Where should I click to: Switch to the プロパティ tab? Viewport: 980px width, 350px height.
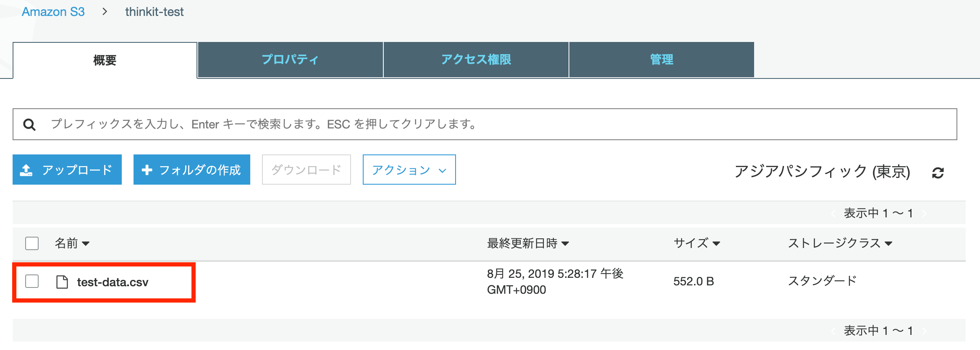(x=290, y=60)
